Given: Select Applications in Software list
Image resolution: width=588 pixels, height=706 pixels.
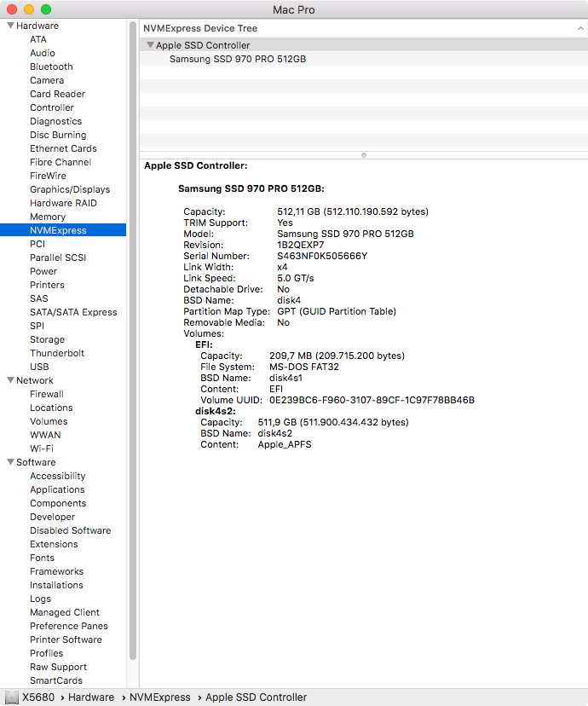Looking at the screenshot, I should (x=57, y=489).
